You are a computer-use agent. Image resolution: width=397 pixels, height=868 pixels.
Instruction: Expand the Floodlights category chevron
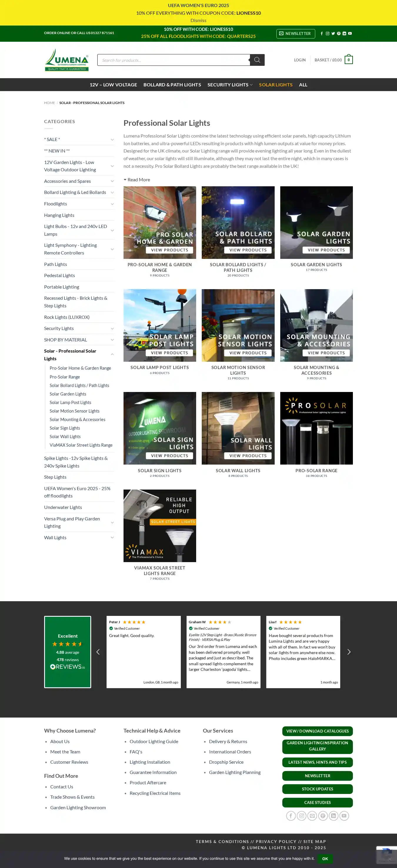coord(112,204)
